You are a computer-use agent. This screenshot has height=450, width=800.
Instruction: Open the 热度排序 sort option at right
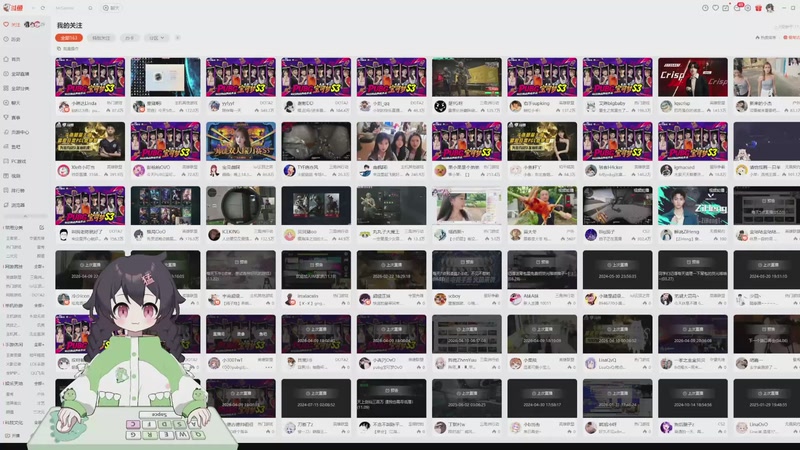coord(765,37)
